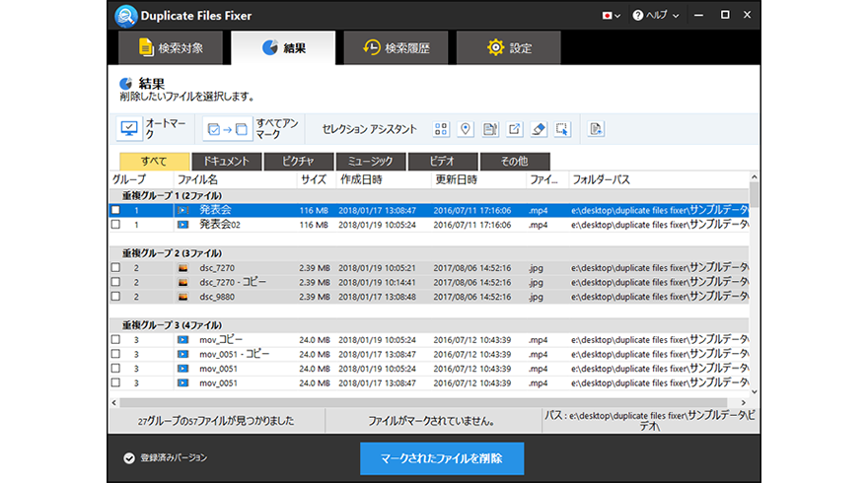The image size is (868, 483).
Task: Click the image icon beside dsc_7270
Action: (182, 268)
